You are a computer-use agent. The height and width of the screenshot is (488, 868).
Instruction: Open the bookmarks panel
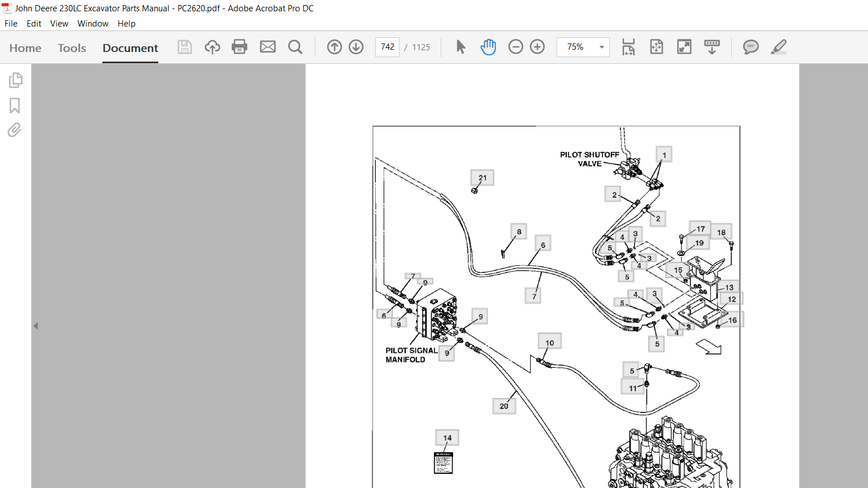(x=15, y=106)
